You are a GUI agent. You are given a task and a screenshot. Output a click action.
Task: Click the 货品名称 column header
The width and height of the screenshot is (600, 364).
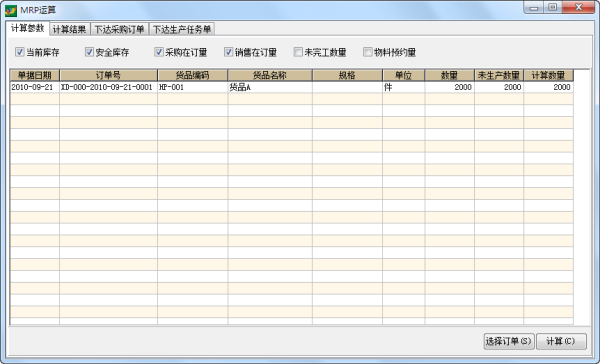270,75
